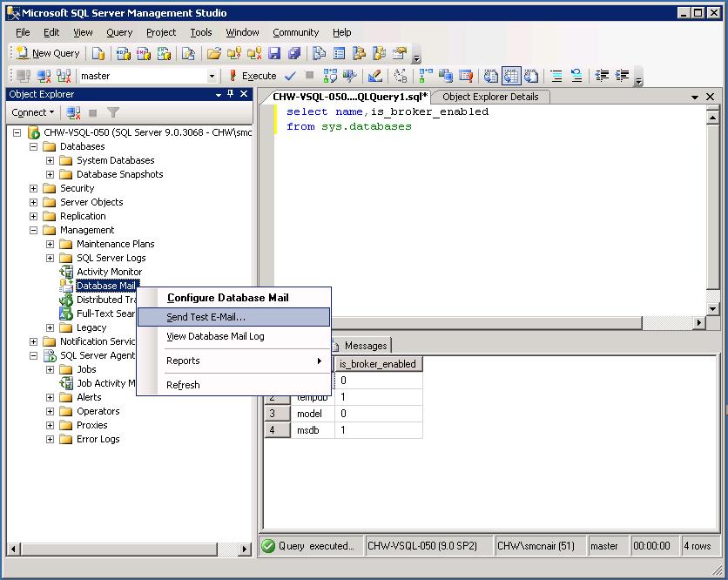Close the Object Explorer panel
The image size is (728, 580).
click(244, 94)
